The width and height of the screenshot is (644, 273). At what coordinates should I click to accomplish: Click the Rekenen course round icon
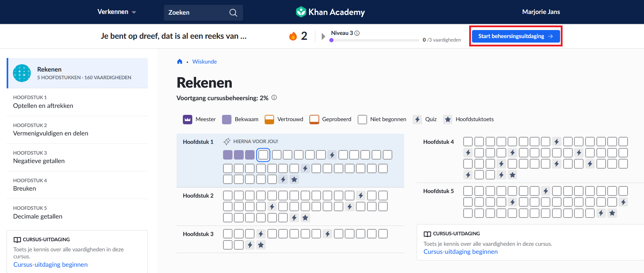coord(22,73)
